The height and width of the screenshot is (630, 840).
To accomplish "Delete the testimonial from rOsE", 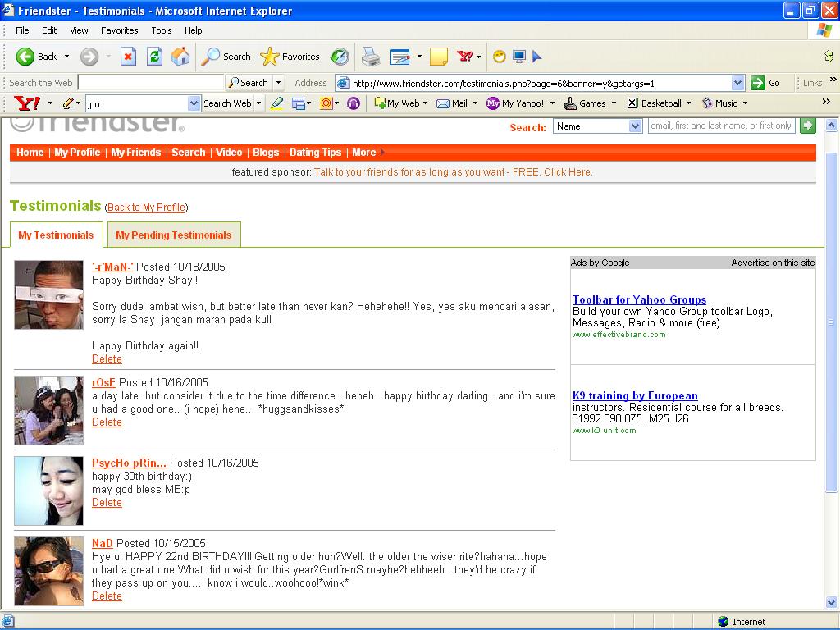I will [x=107, y=422].
